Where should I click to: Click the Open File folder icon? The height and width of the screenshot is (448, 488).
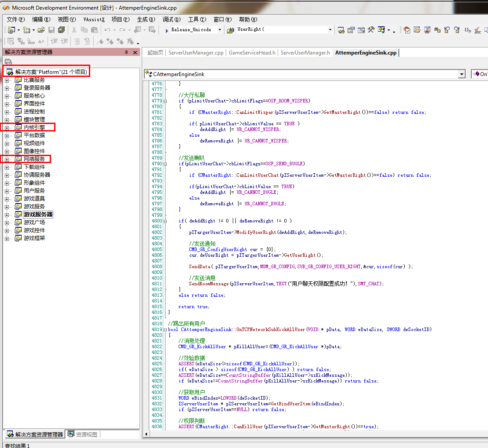pyautogui.click(x=41, y=30)
